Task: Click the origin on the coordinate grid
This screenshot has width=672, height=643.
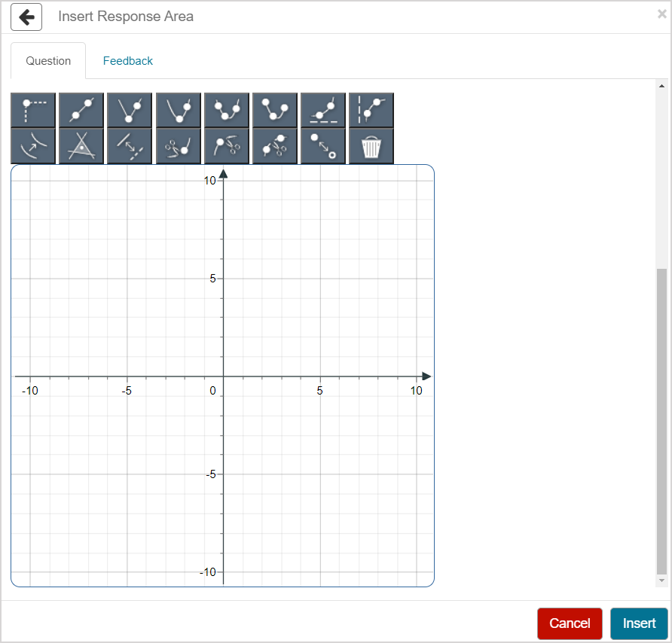Action: tap(223, 376)
